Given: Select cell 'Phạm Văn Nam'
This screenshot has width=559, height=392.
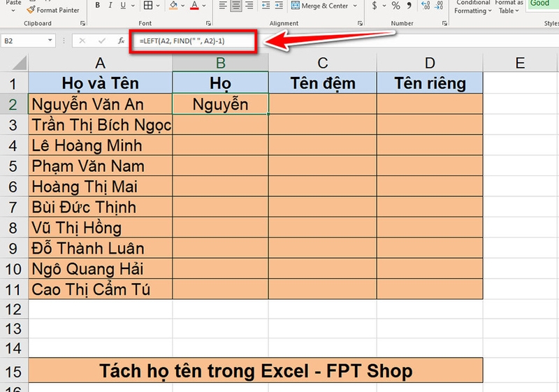Looking at the screenshot, I should click(101, 166).
